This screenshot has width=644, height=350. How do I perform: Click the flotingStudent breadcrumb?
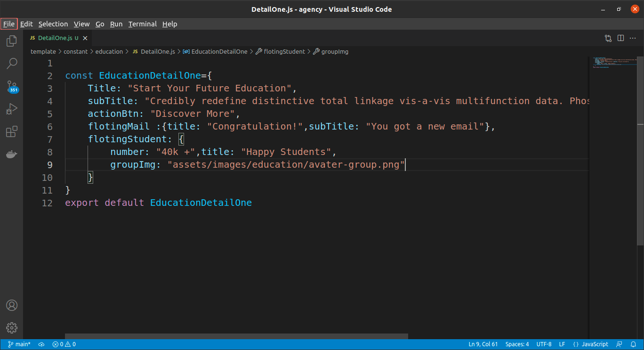pos(281,52)
